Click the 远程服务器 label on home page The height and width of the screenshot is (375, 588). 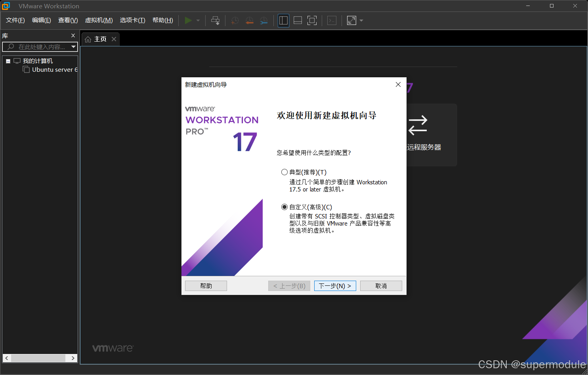point(424,147)
